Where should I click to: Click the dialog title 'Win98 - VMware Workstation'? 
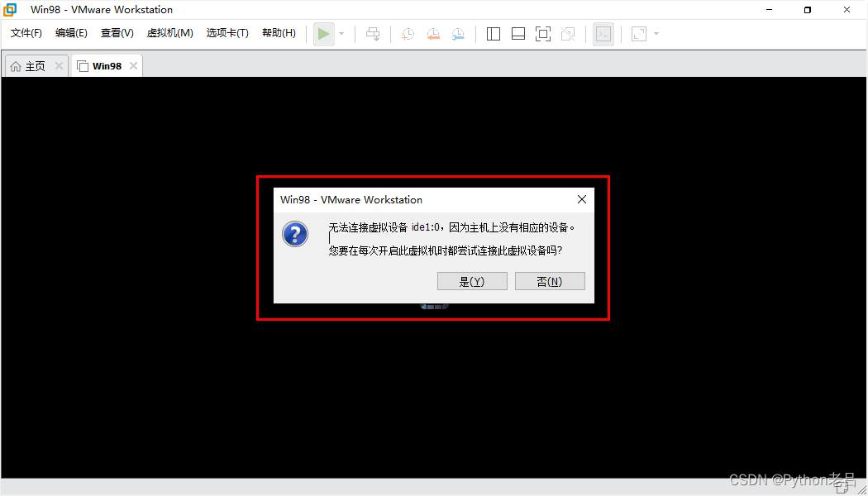[x=351, y=199]
